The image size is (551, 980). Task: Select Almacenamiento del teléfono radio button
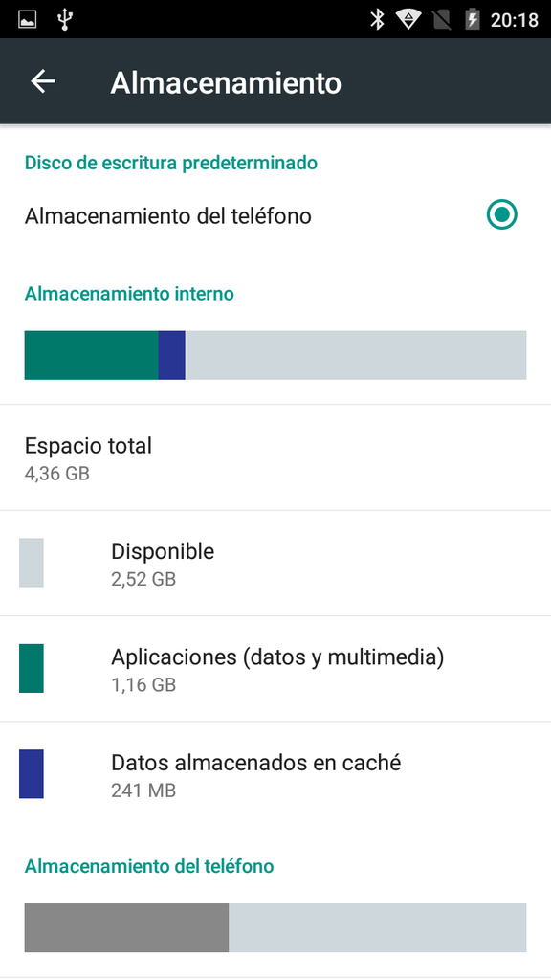click(x=501, y=215)
